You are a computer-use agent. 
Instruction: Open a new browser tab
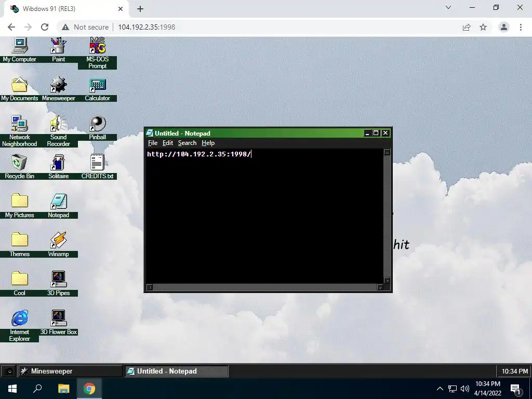(140, 9)
